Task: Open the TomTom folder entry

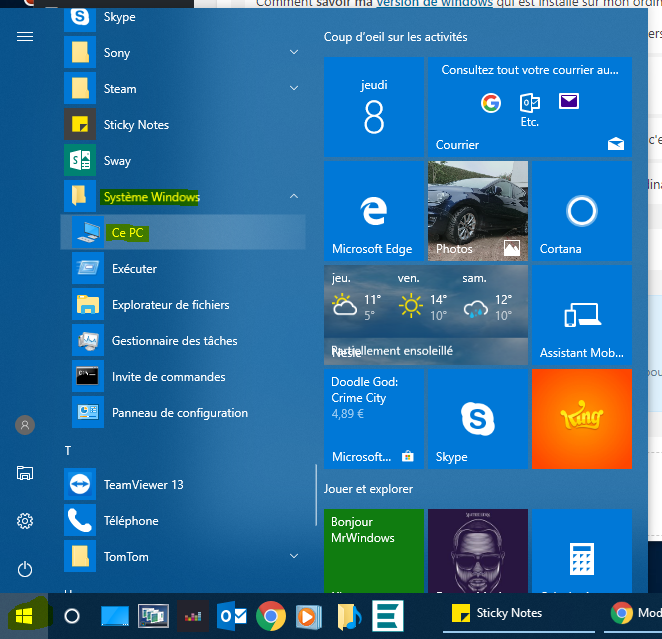Action: pos(183,556)
